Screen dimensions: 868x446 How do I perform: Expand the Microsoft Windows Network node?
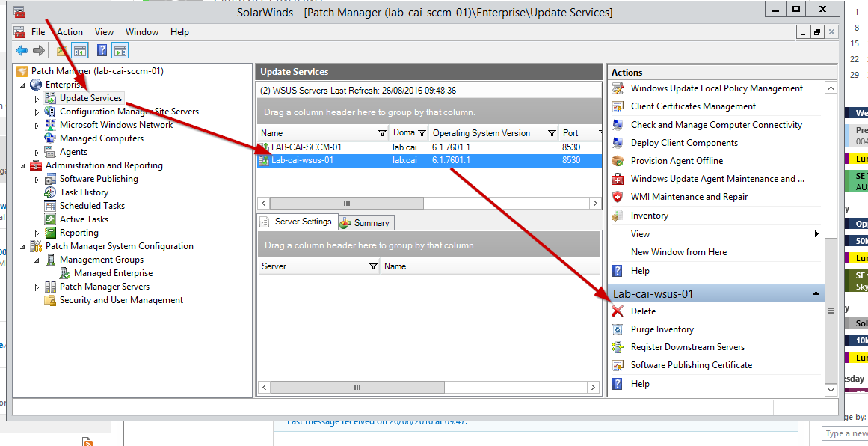[x=37, y=126]
